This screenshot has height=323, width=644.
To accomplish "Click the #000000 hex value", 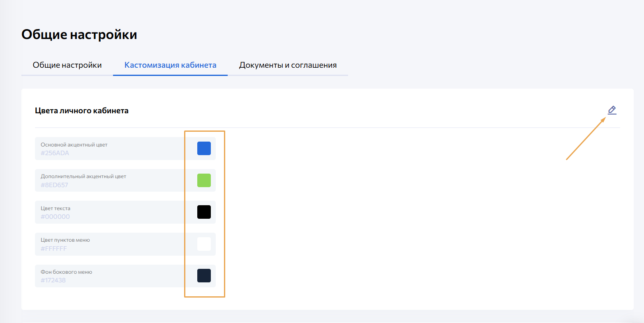I will [x=55, y=217].
